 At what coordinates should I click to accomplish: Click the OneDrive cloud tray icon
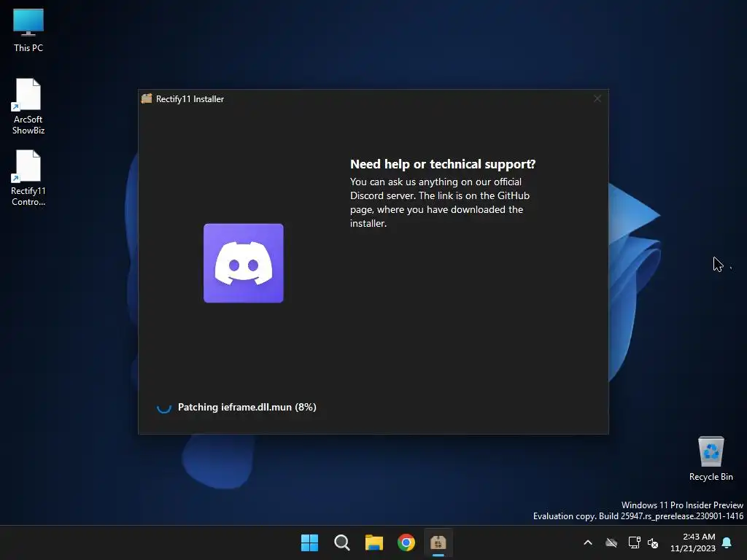pyautogui.click(x=611, y=542)
